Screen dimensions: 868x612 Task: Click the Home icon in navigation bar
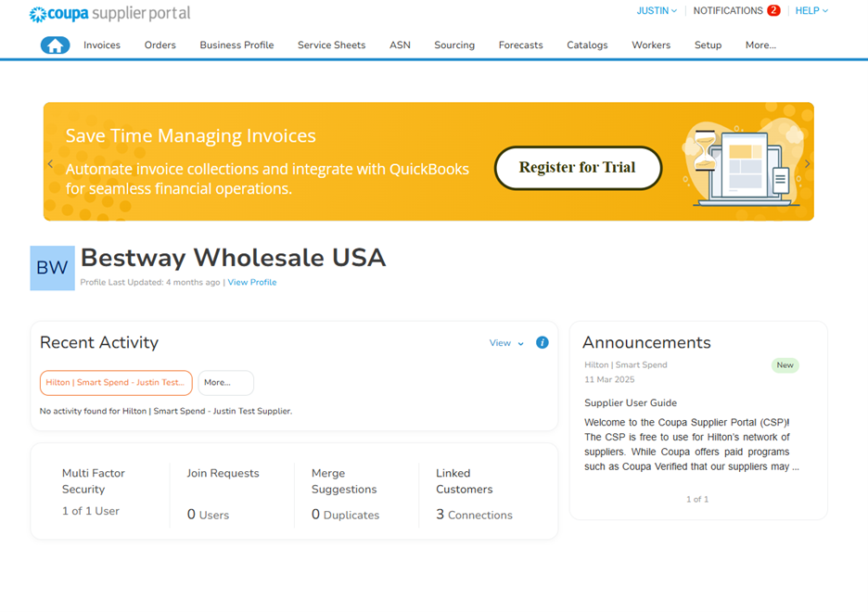[x=56, y=45]
